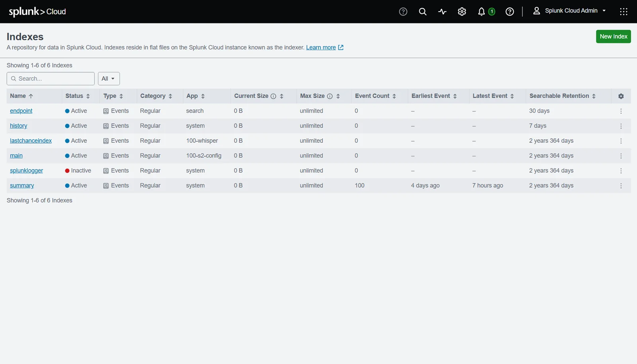Sort table by Searchable Retention column
The height and width of the screenshot is (364, 637).
(563, 96)
